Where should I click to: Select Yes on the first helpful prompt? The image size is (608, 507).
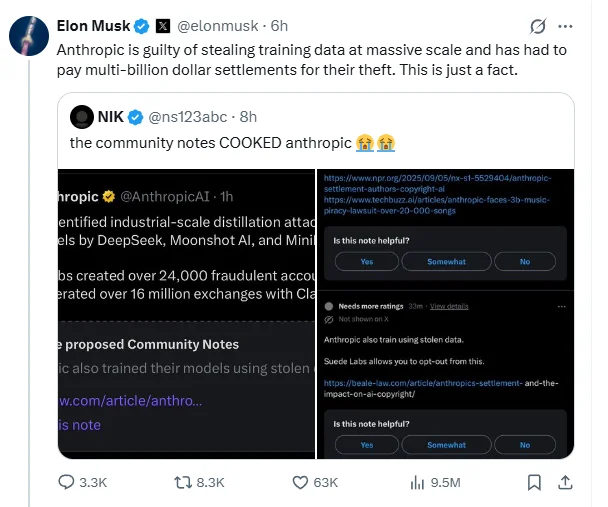pos(366,261)
